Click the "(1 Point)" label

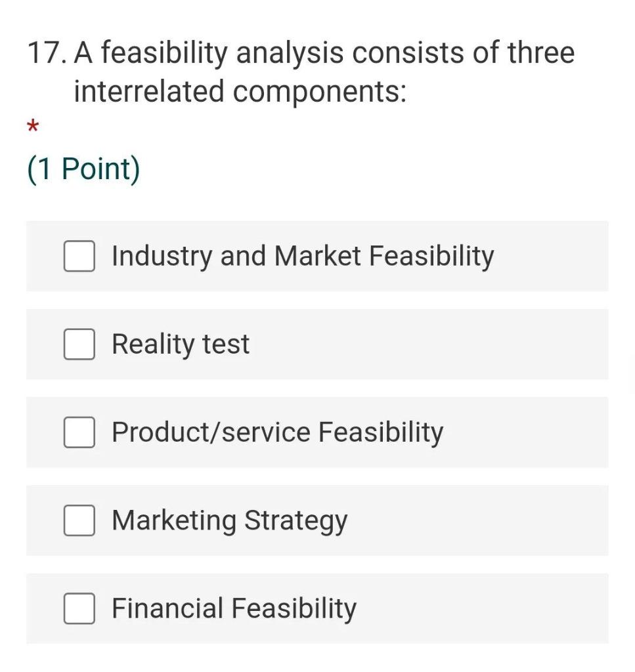(x=83, y=169)
